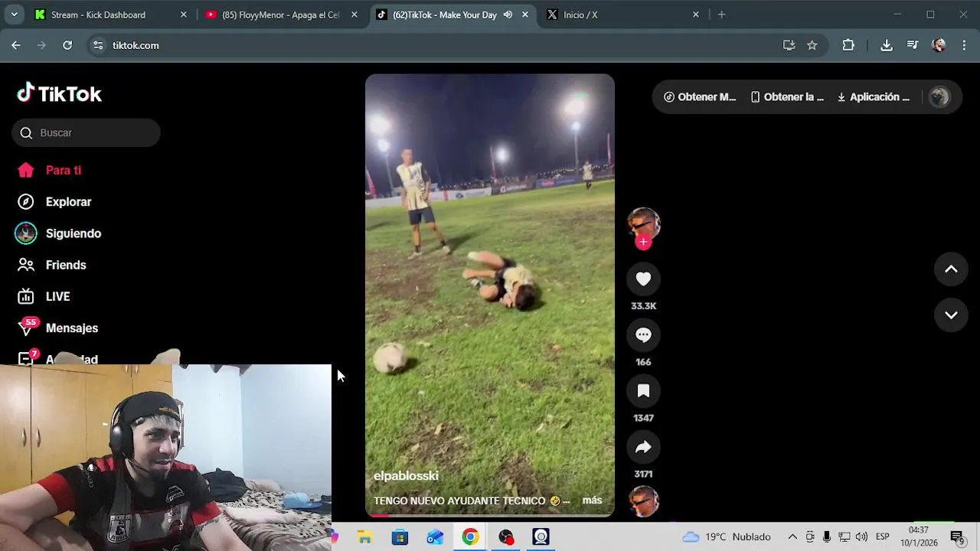Image resolution: width=980 pixels, height=551 pixels.
Task: Open site information icon in address bar
Action: [x=98, y=45]
